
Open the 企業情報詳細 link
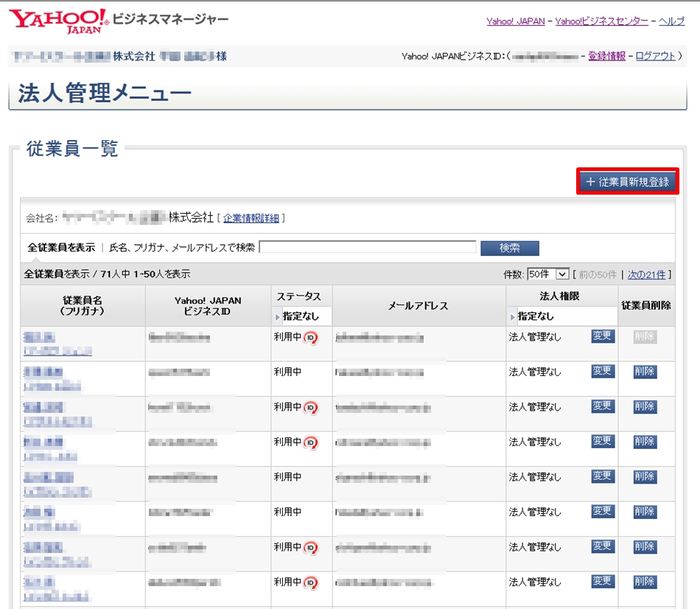[251, 218]
